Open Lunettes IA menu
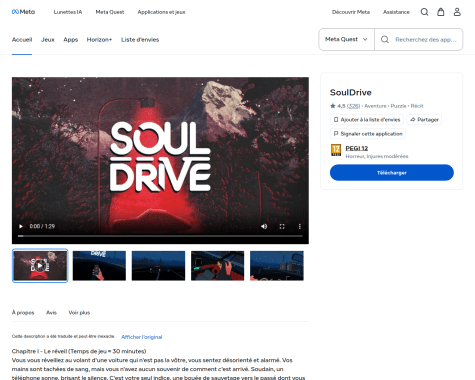This screenshot has height=380, width=475. coord(68,12)
